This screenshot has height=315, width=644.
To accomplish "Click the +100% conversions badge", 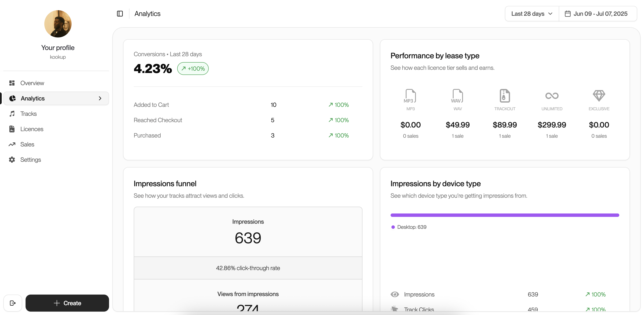I will click(193, 69).
